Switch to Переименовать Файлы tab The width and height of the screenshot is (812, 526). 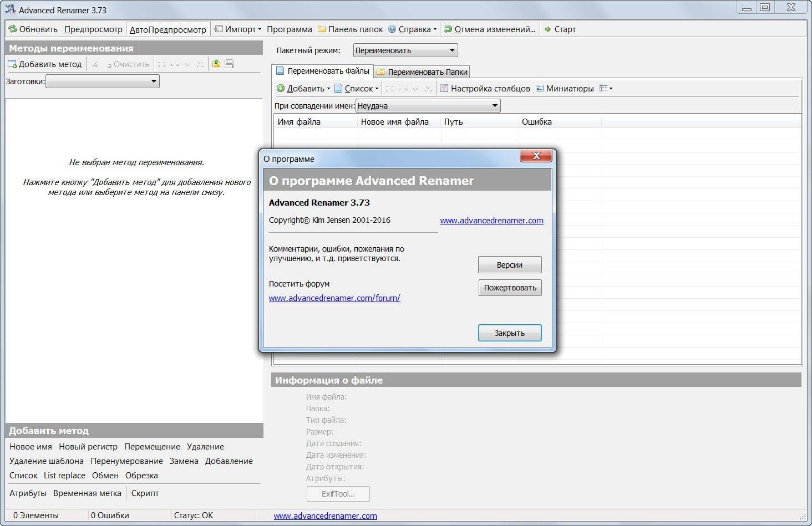323,71
